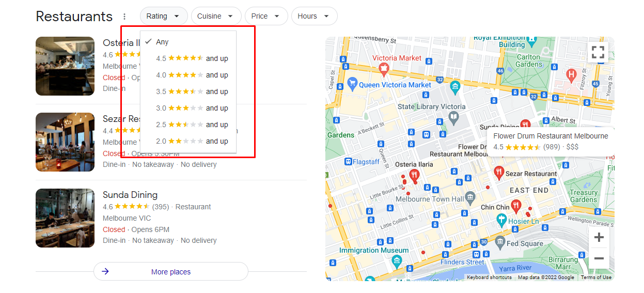The image size is (644, 293).
Task: Click the hospital H pin near Fitzroy St
Action: (x=571, y=75)
